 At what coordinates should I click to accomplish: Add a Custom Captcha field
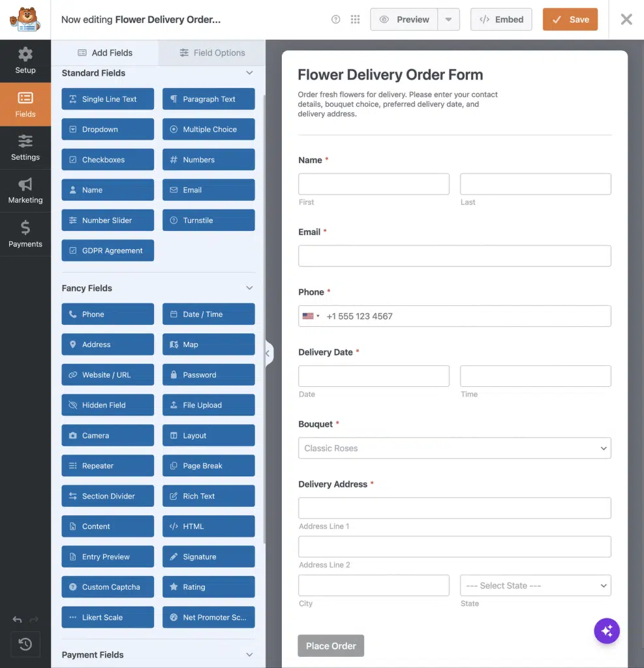(108, 586)
